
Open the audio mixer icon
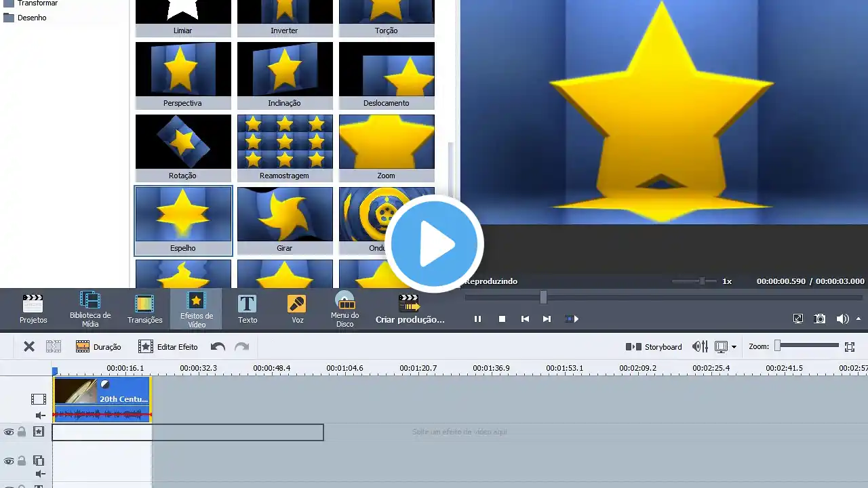[700, 346]
